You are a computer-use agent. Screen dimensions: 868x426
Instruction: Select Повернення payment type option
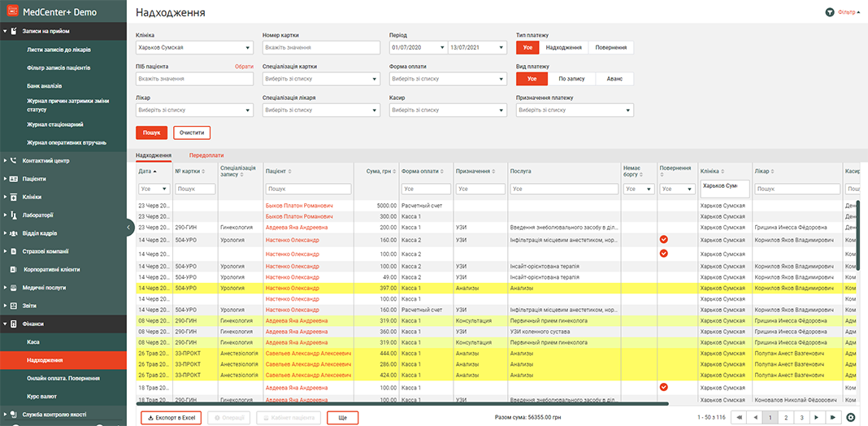610,48
